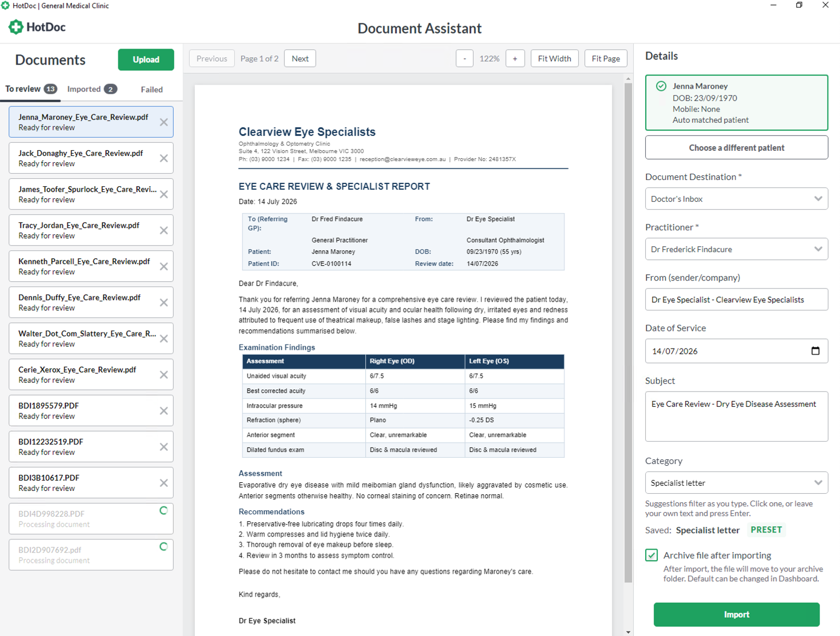Open BDI3B10617.PDF from the list

[91, 483]
